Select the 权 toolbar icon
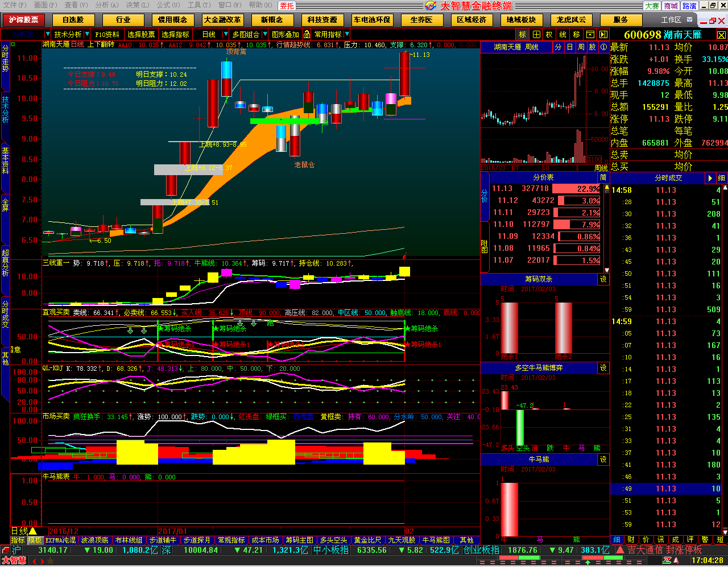 click(549, 35)
